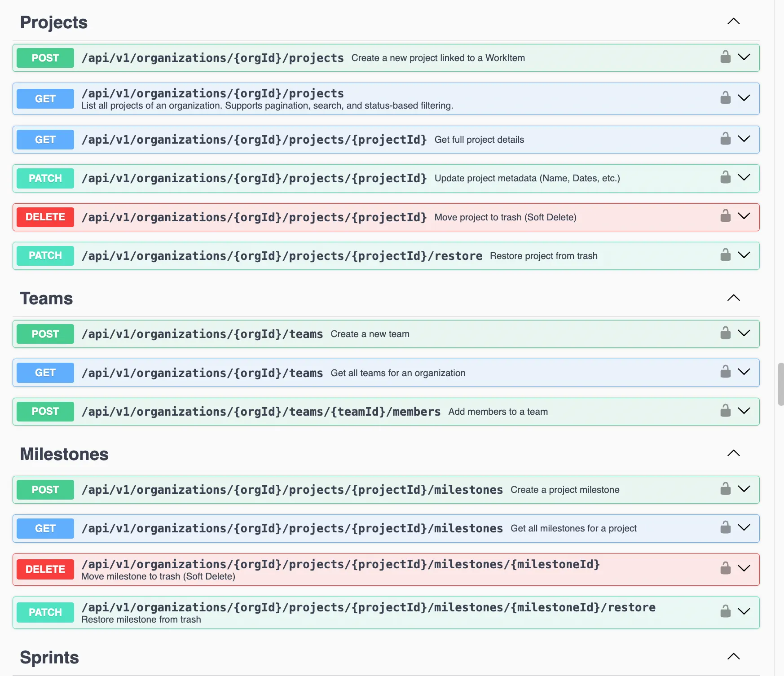Open authorization lock for POST create team

pyautogui.click(x=725, y=334)
